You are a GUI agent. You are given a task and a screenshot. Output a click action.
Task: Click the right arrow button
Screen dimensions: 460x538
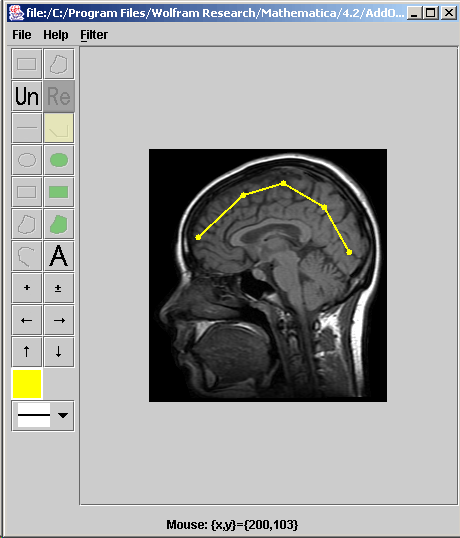pos(59,320)
